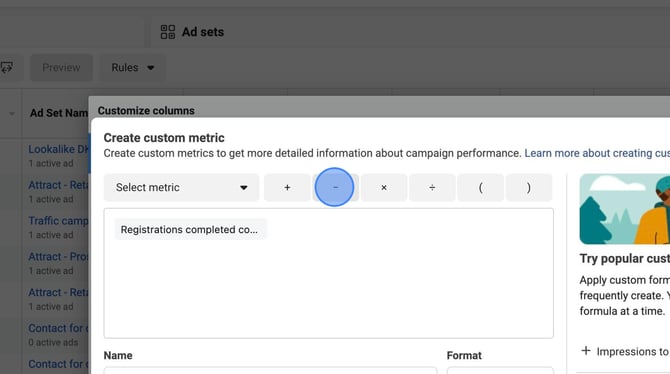The height and width of the screenshot is (374, 670).
Task: Switch to the Ad sets tab
Action: 192,32
